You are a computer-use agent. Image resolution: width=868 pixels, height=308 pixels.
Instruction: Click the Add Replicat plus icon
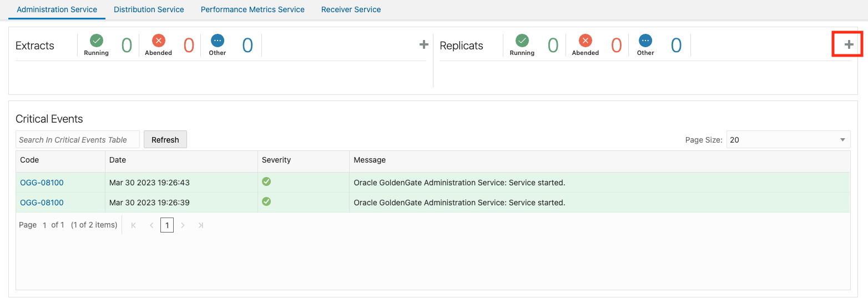pos(849,45)
